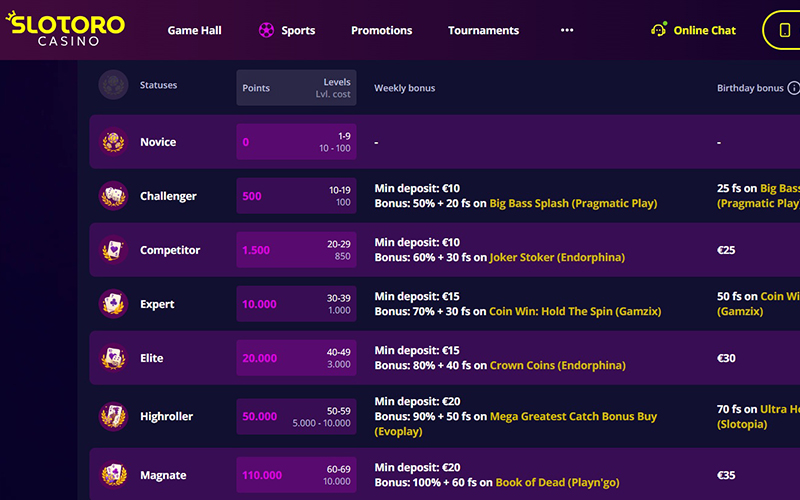The image size is (800, 500).
Task: Click levels 50-59 in Highroller row
Action: coord(339,411)
